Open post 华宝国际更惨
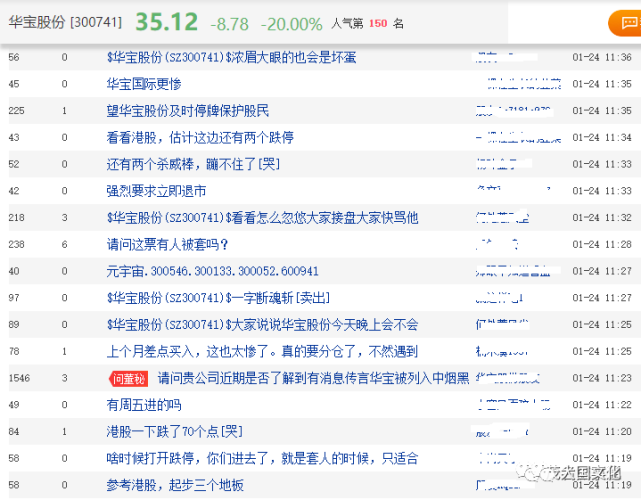This screenshot has height=500, width=641. click(144, 84)
